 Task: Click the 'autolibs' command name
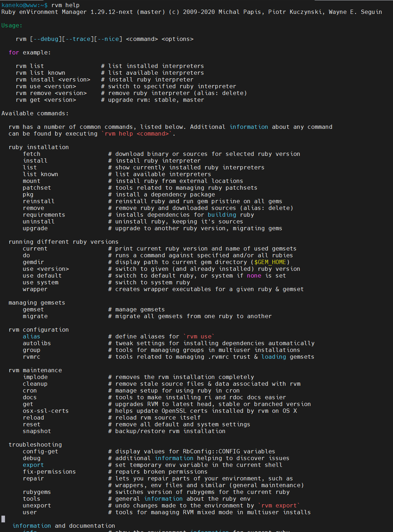point(37,343)
